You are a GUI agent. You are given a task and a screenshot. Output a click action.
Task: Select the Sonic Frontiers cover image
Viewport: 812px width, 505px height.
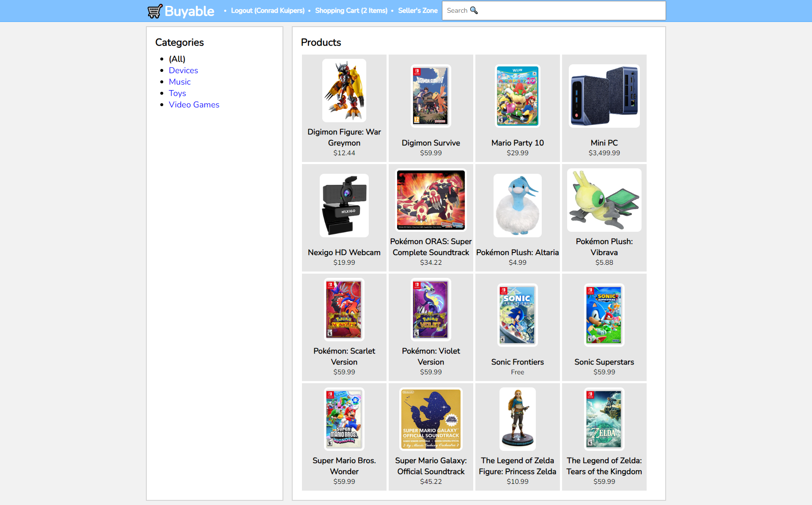coord(517,315)
